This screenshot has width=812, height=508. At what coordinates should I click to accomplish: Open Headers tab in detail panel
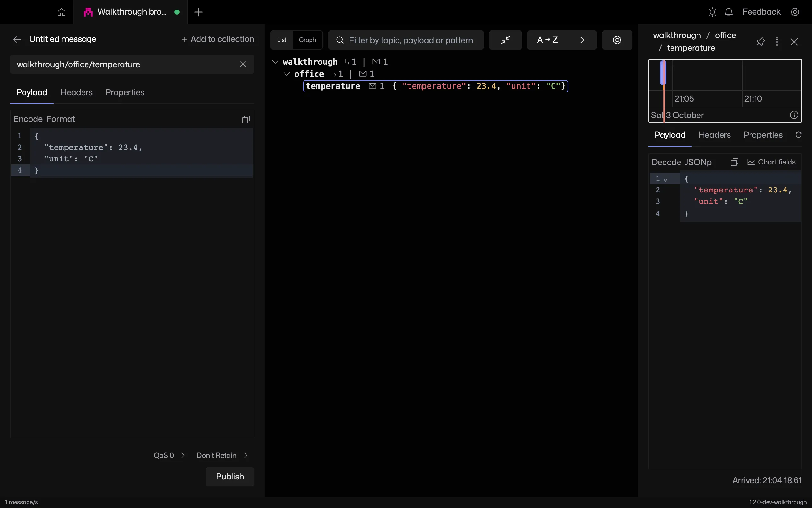714,135
